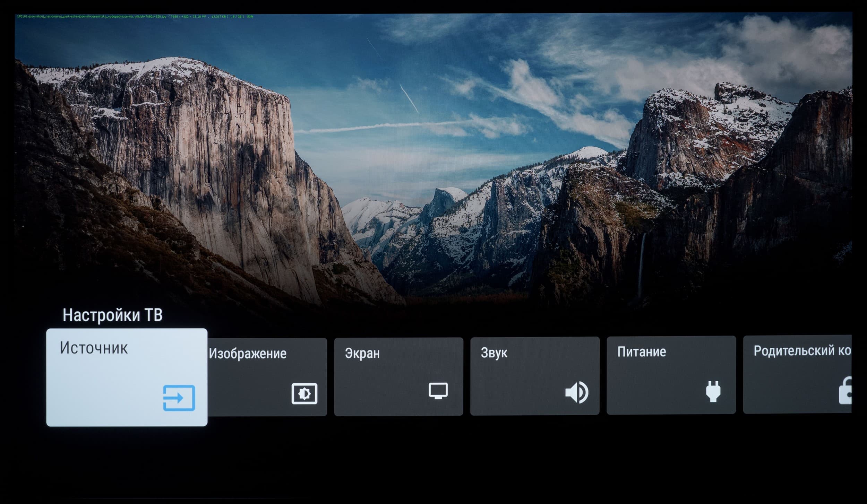Select the highlighted Источник tile

click(127, 377)
